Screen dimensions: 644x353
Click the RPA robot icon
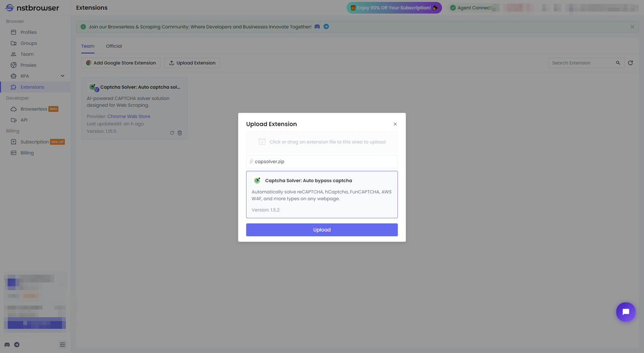(14, 76)
